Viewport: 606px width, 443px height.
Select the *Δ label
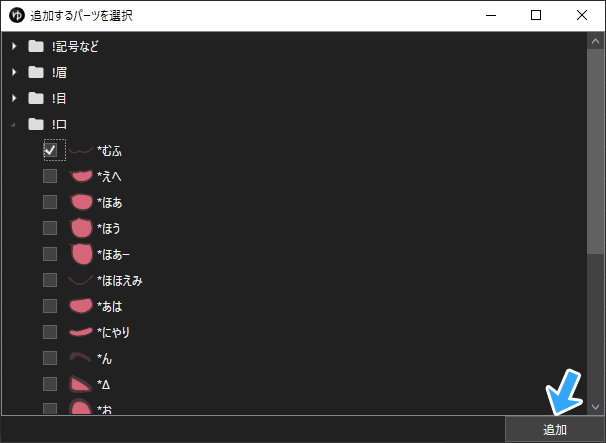click(104, 385)
